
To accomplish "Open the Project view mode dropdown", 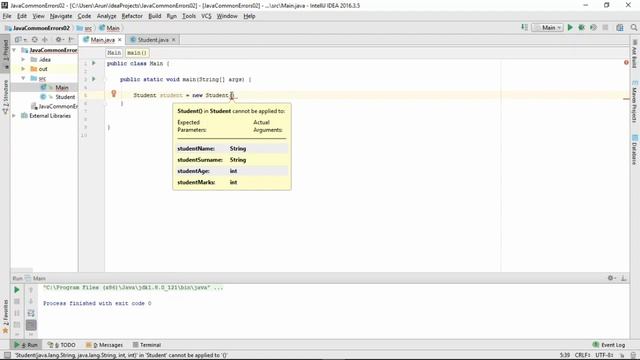I will point(20,40).
